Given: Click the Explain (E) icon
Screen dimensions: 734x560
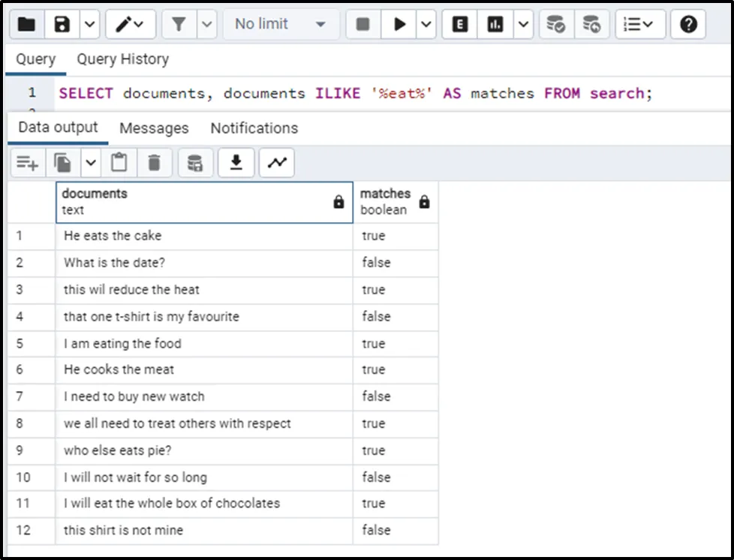Looking at the screenshot, I should click(460, 25).
